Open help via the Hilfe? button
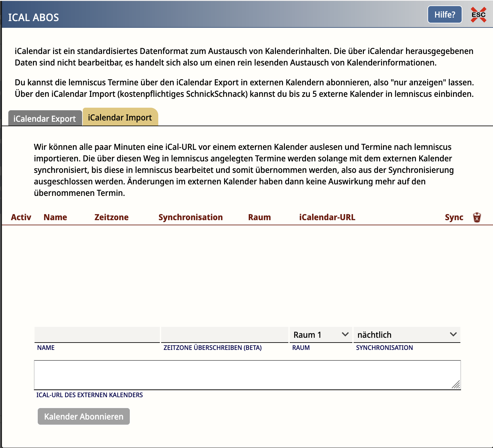 coord(445,15)
